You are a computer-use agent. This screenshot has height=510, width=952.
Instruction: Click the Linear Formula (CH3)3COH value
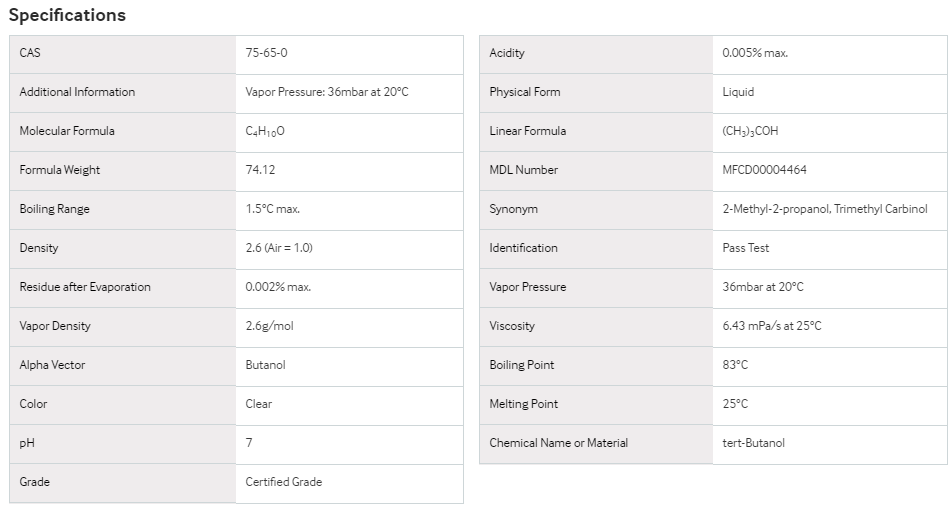pos(750,131)
